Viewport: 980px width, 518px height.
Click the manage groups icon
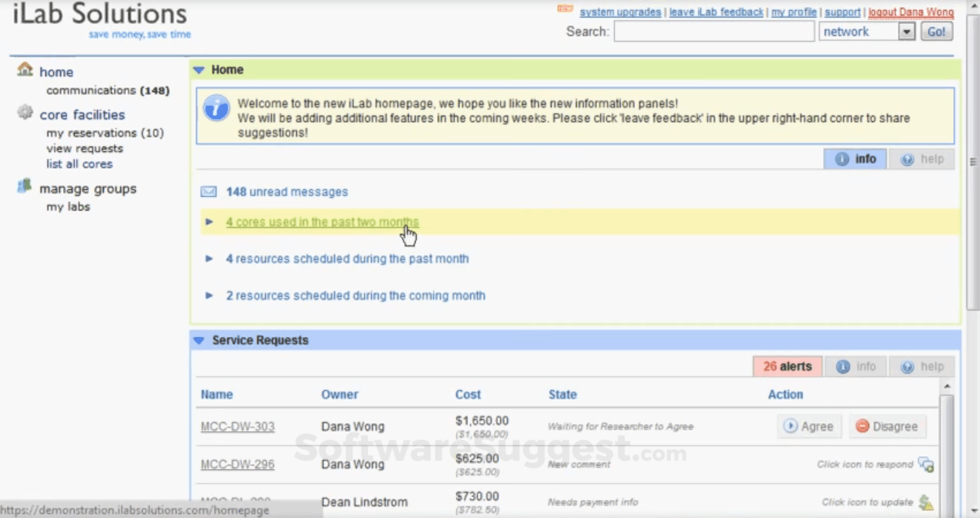coord(24,187)
